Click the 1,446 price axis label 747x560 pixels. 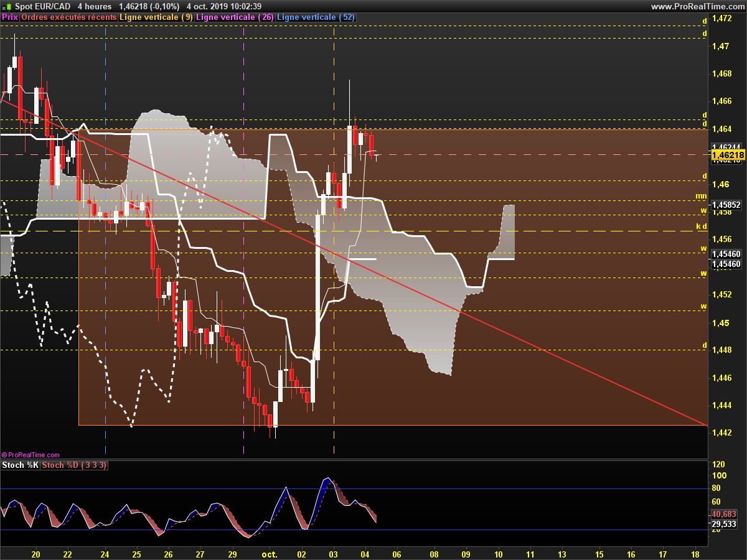[x=722, y=378]
